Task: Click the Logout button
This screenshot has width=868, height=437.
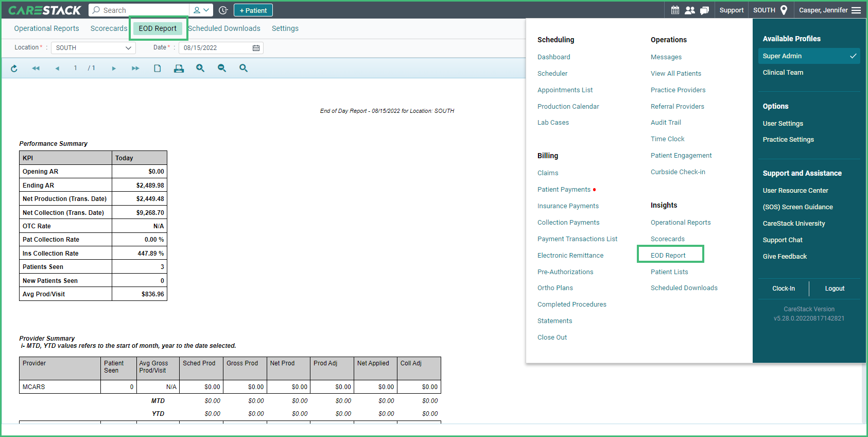Action: coord(835,289)
